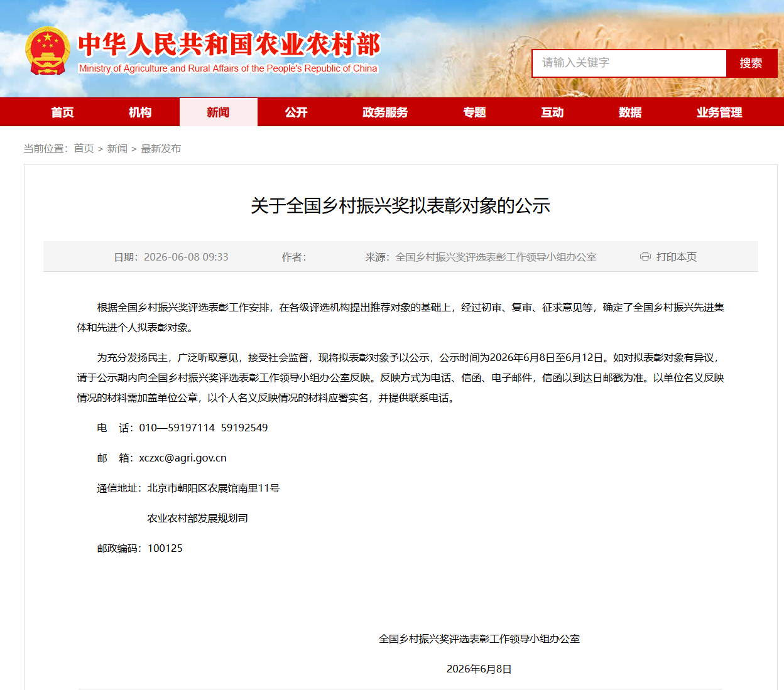Click the xczxc@agri.gov.cn email address
The height and width of the screenshot is (690, 784).
(183, 458)
